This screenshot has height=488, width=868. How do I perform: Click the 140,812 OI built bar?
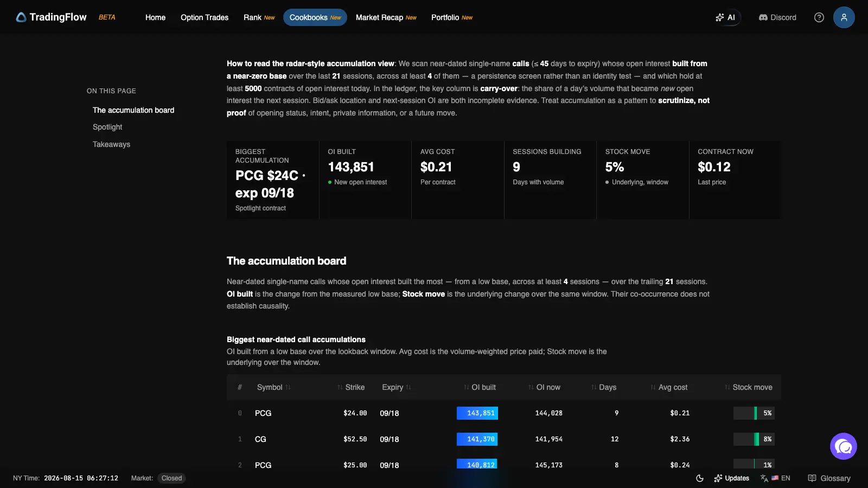(477, 464)
